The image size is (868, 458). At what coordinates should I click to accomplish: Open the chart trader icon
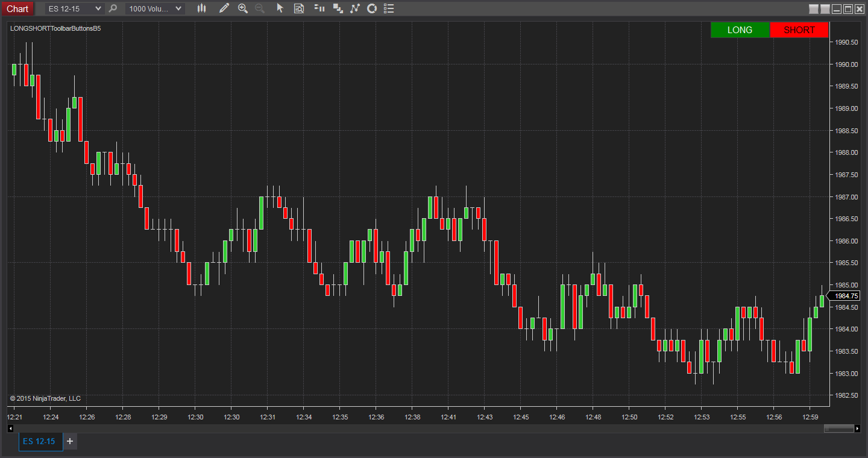[x=319, y=8]
